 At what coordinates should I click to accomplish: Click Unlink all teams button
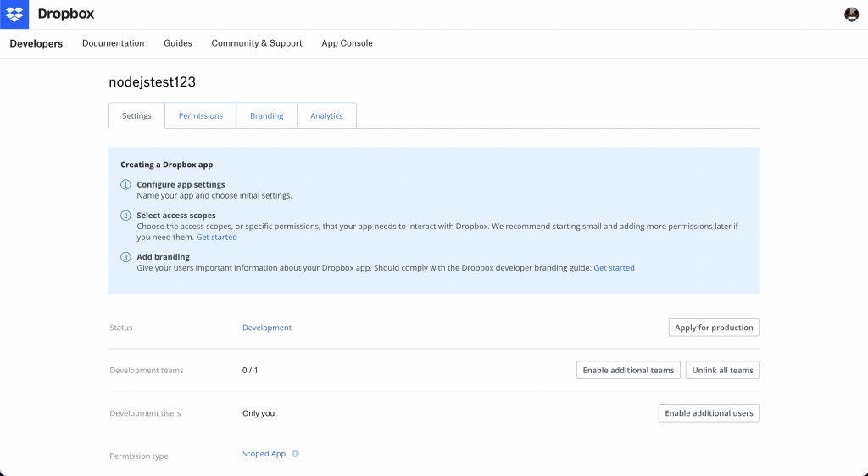pyautogui.click(x=722, y=370)
